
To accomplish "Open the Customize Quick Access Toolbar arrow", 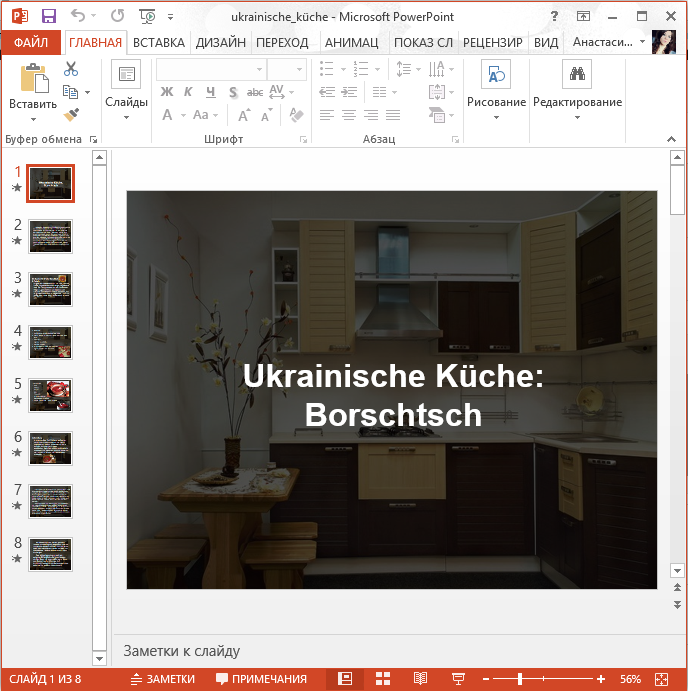I will (x=170, y=17).
